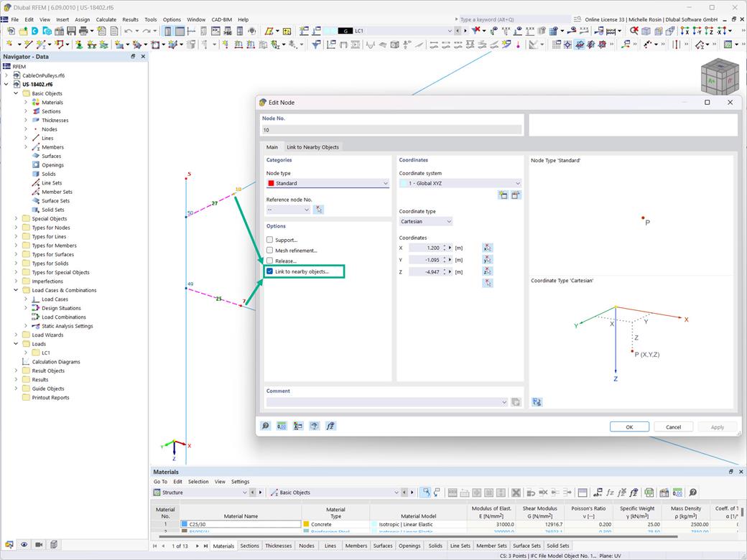747x560 pixels.
Task: Open the Calculate menu
Action: click(x=106, y=19)
